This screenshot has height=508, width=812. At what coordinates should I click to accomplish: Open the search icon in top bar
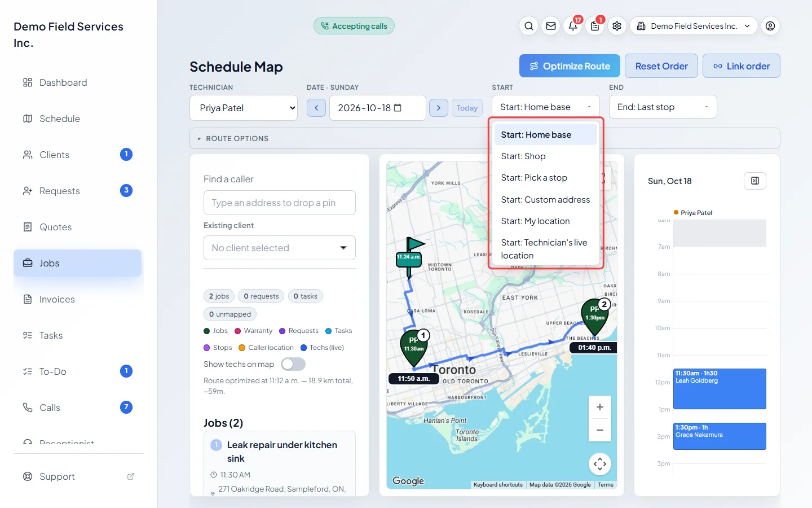[529, 26]
